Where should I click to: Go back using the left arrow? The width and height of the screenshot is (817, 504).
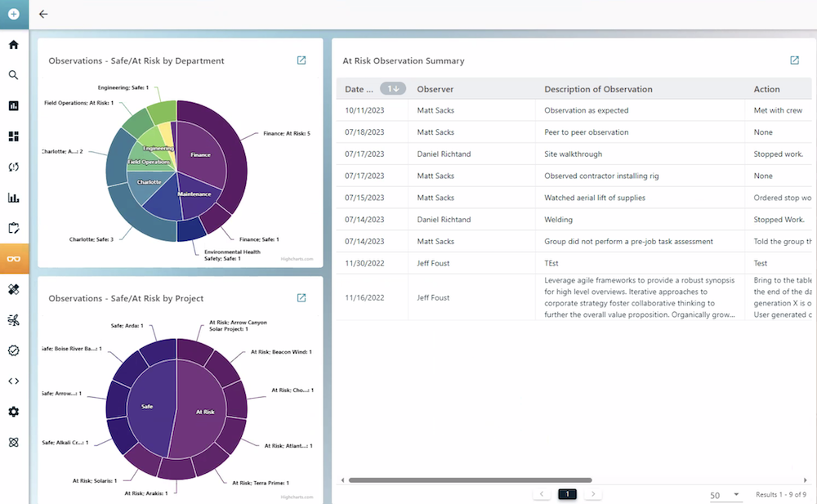point(43,14)
